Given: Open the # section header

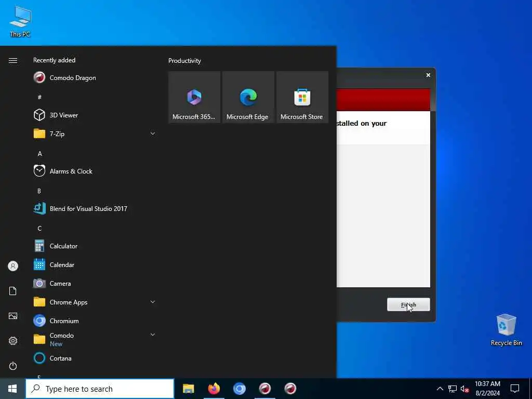Looking at the screenshot, I should click(39, 97).
